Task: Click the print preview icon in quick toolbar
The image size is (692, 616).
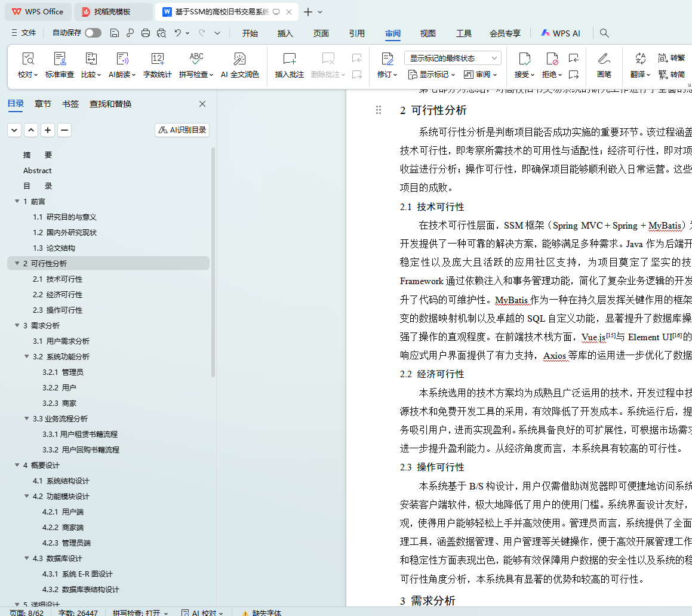Action: (x=161, y=33)
